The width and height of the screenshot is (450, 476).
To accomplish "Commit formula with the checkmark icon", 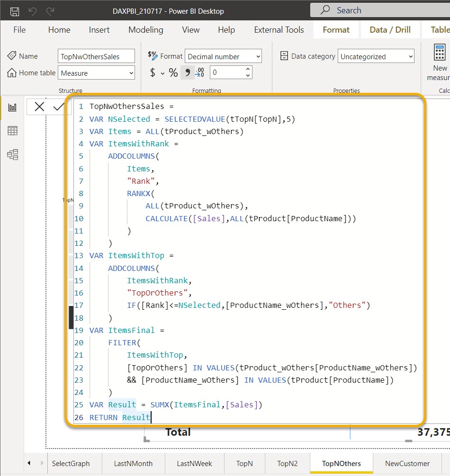I will [59, 107].
